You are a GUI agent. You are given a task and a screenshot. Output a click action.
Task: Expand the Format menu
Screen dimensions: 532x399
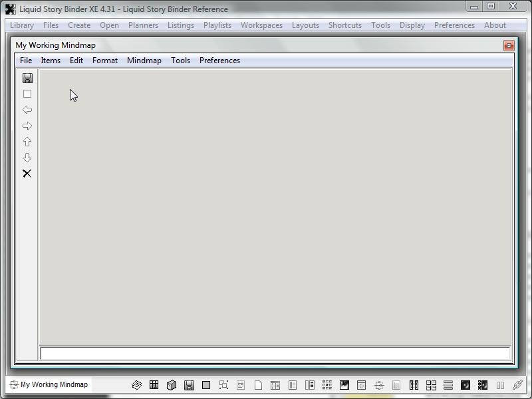pyautogui.click(x=105, y=61)
